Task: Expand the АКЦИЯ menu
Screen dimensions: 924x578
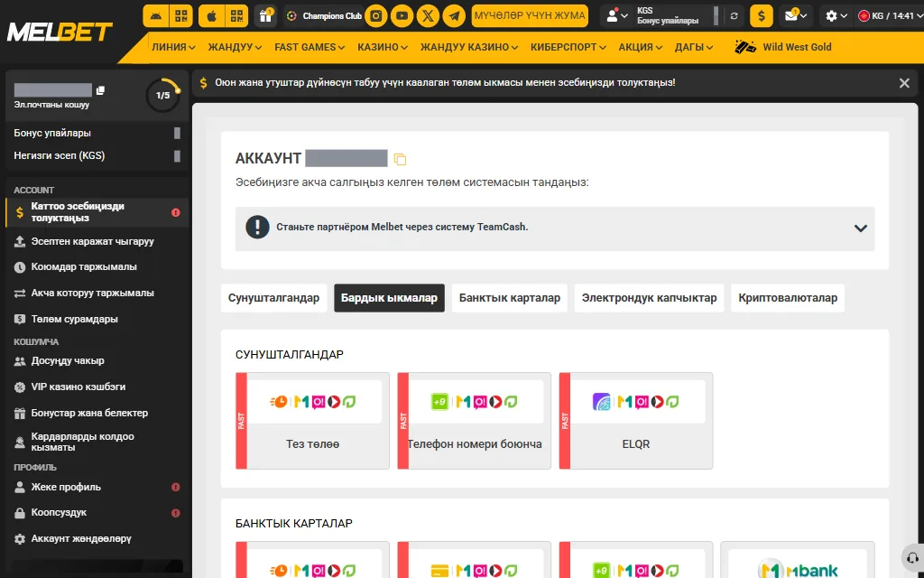Action: (640, 47)
